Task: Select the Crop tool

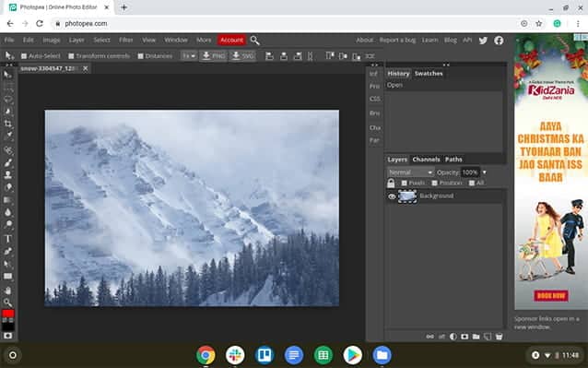Action: [8, 124]
